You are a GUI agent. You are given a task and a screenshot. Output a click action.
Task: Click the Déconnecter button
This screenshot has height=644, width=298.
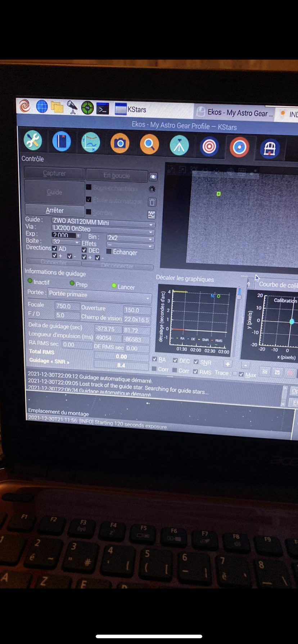pos(117,266)
